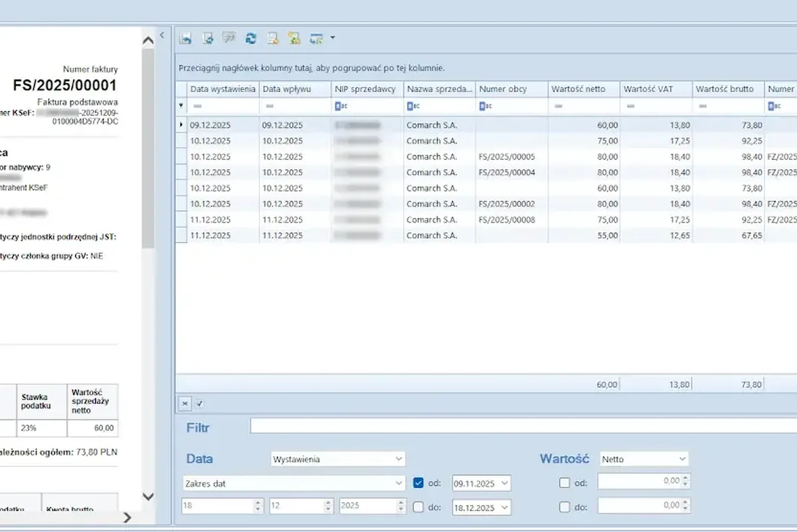Sort by the Wartość VAT column header

click(657, 89)
